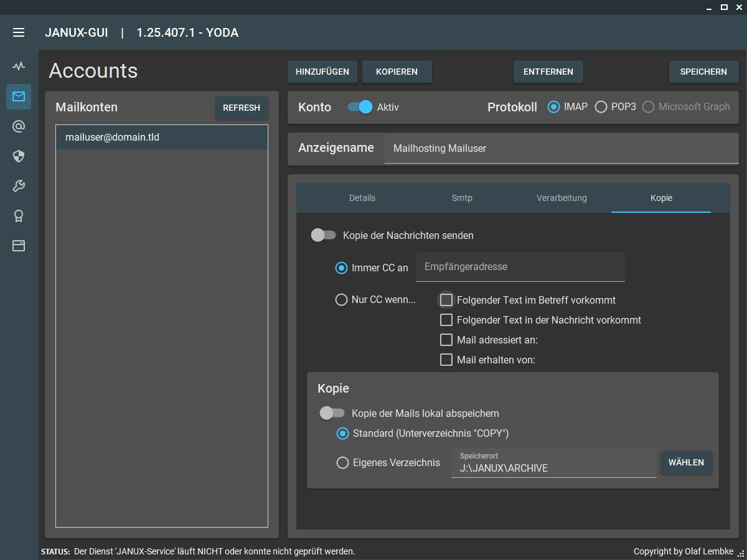The width and height of the screenshot is (747, 560).
Task: Click the SPEICHERN button
Action: pyautogui.click(x=703, y=72)
